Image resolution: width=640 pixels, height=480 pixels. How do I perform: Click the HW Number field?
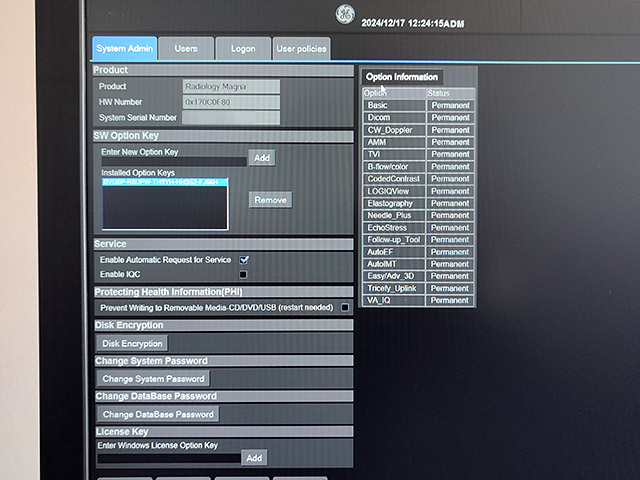pos(231,102)
